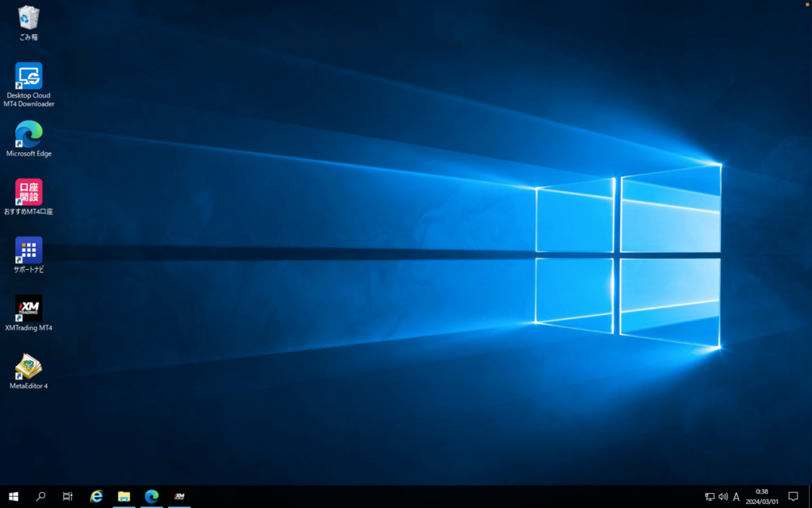Open File Explorer from the taskbar

pos(124,497)
